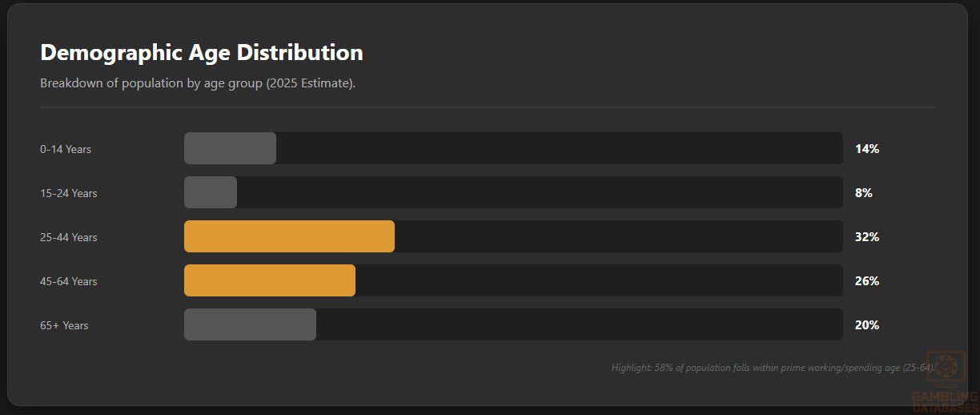Pick the "45-64 Years" row label
Screen dimensions: 980x415
[x=69, y=281]
